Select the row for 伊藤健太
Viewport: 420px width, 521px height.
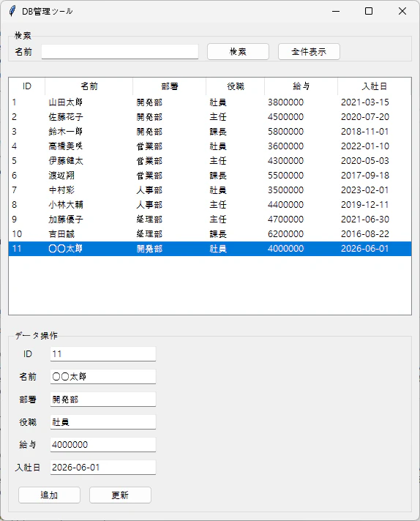pos(210,161)
